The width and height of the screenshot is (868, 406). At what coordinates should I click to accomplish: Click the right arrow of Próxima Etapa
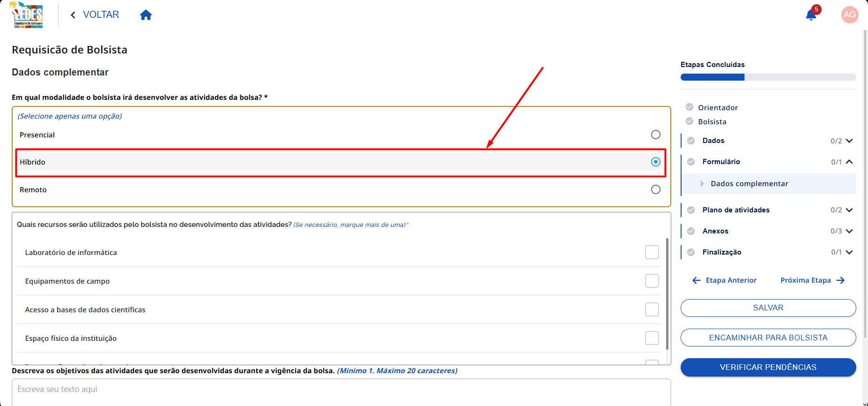pyautogui.click(x=840, y=280)
